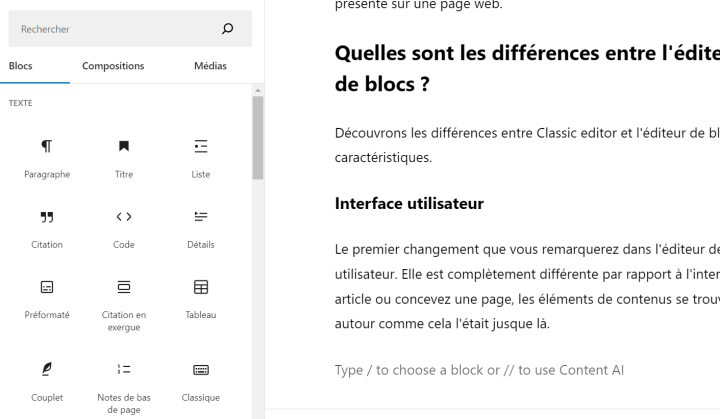720x419 pixels.
Task: Click the block list scrollbar thumb
Action: click(258, 137)
